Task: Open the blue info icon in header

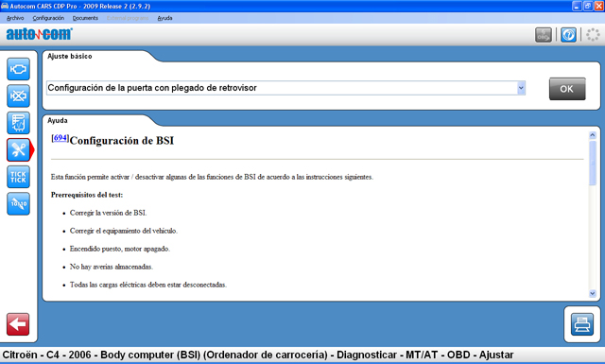Action: 568,35
